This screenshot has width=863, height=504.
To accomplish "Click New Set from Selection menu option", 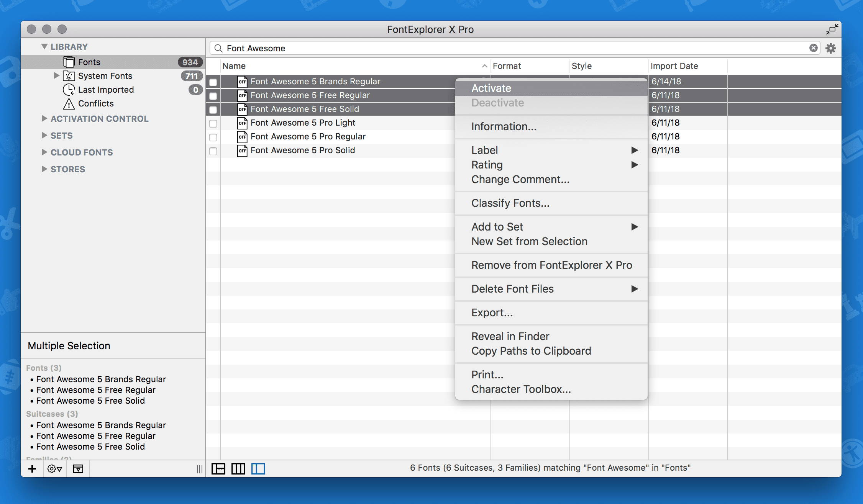I will 529,241.
